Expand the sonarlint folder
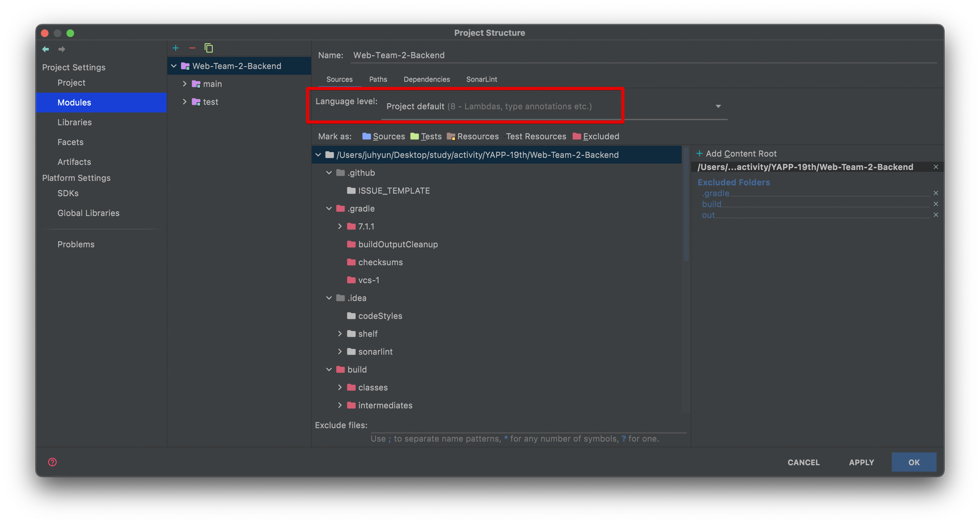This screenshot has height=524, width=980. pyautogui.click(x=340, y=351)
